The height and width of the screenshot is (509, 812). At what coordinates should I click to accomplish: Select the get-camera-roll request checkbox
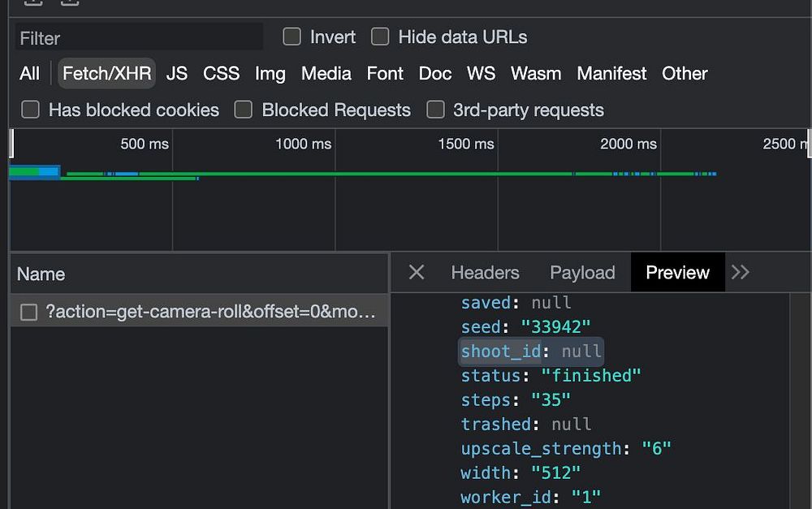point(28,313)
